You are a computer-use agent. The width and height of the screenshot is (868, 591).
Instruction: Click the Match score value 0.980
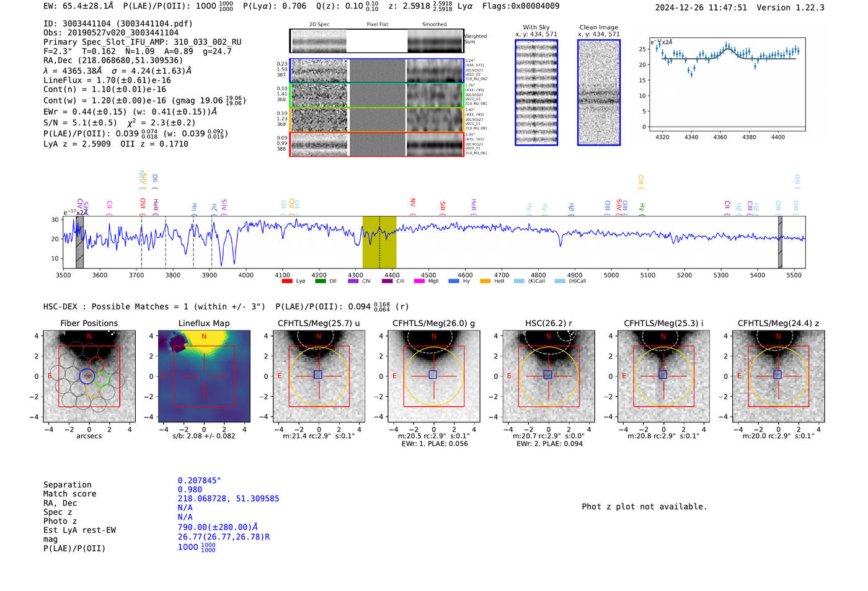pos(190,490)
